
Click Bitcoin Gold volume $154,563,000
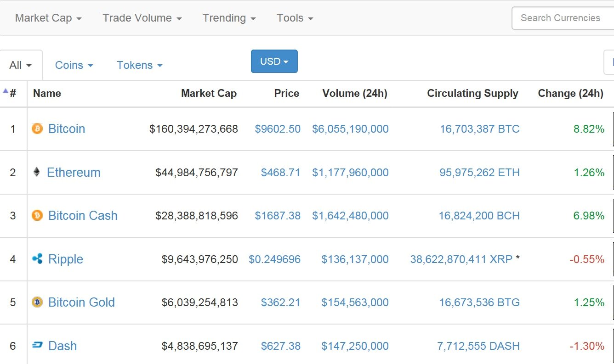(x=355, y=302)
